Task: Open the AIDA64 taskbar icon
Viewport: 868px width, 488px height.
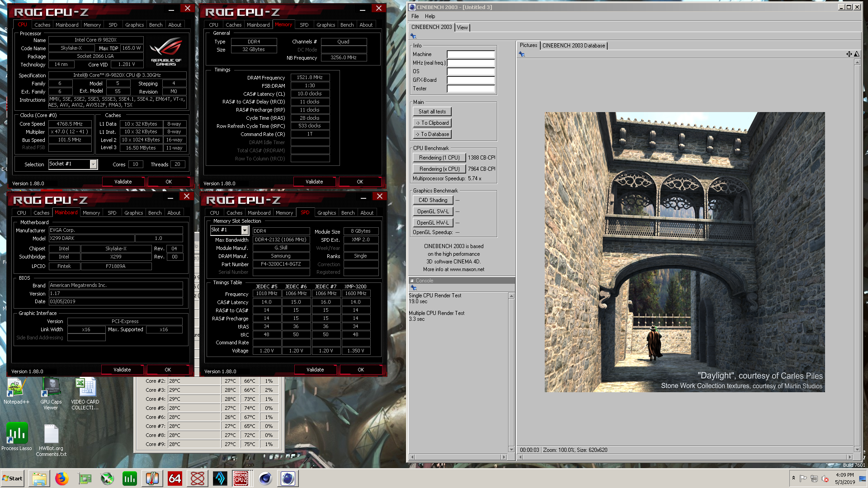Action: [x=175, y=479]
